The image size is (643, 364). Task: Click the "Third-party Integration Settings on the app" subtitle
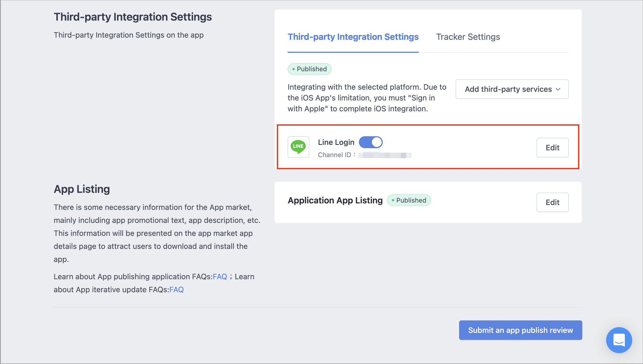(129, 35)
